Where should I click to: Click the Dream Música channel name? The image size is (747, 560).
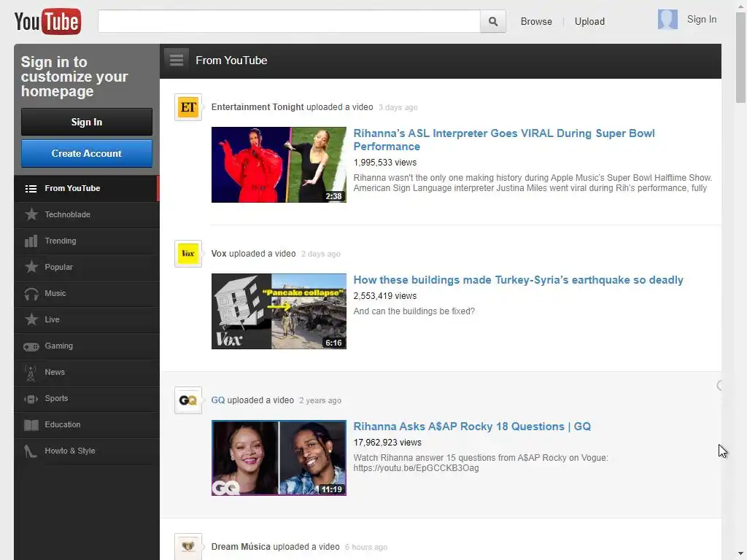tap(241, 547)
